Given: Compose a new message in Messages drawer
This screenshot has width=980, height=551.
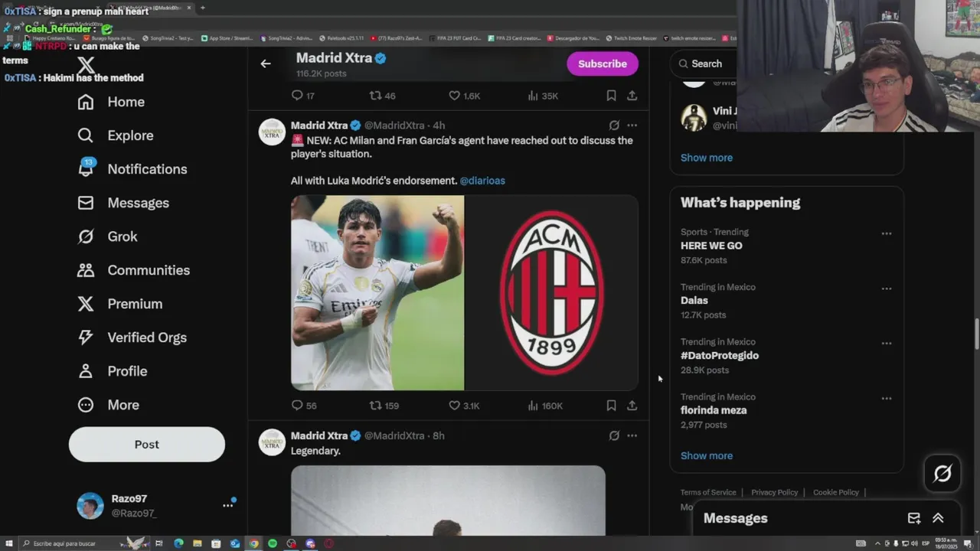Looking at the screenshot, I should pyautogui.click(x=914, y=518).
